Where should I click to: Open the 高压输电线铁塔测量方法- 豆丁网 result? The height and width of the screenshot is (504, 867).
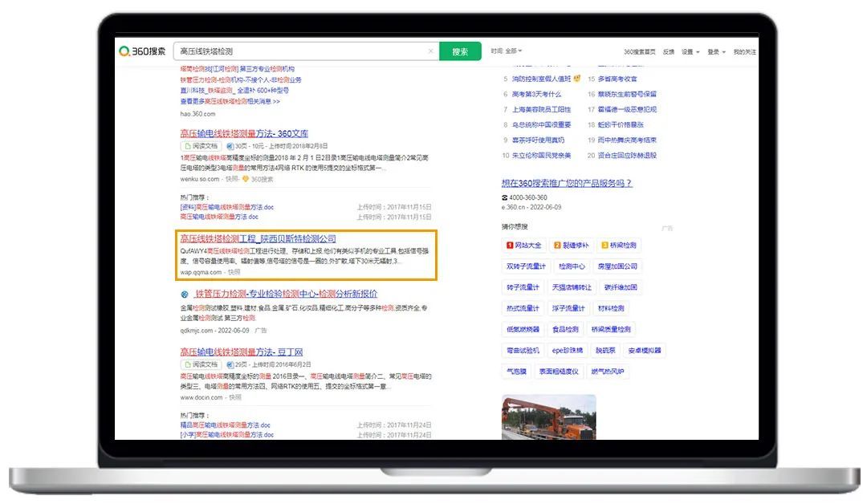(x=241, y=352)
